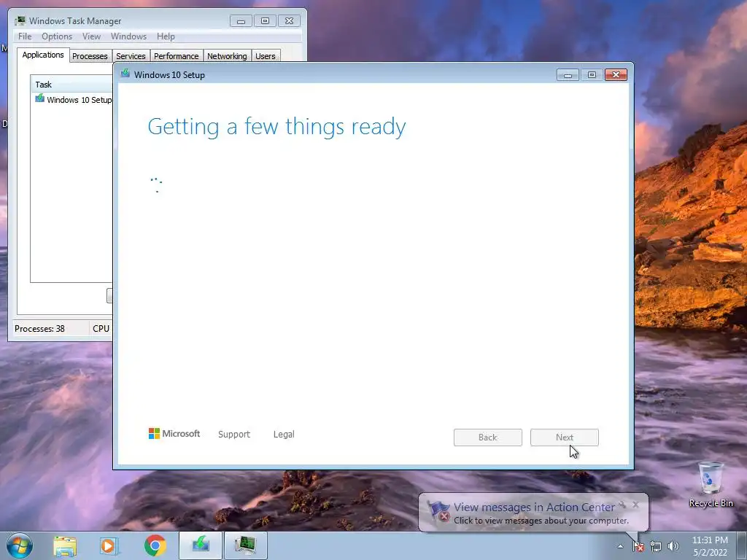The width and height of the screenshot is (747, 560).
Task: Open the Support link in Setup
Action: coord(234,435)
